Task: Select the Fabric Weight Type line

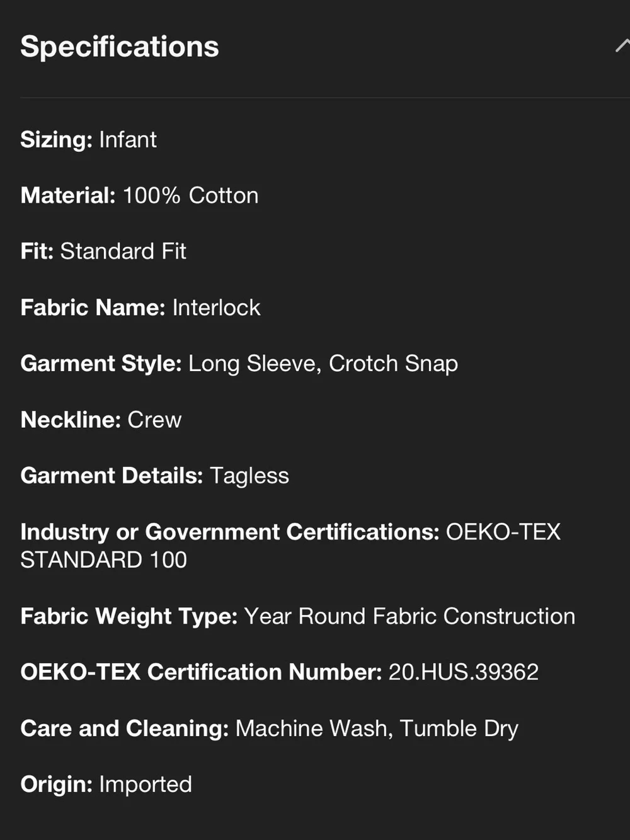Action: tap(297, 616)
